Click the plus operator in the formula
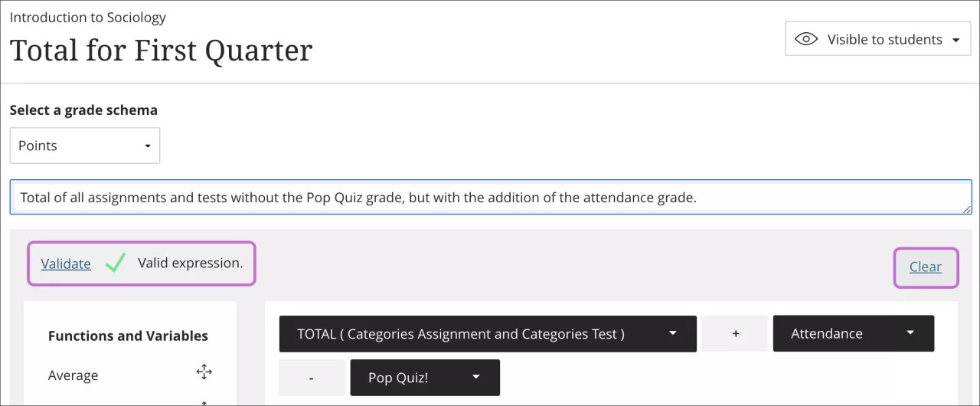This screenshot has width=980, height=406. point(735,333)
